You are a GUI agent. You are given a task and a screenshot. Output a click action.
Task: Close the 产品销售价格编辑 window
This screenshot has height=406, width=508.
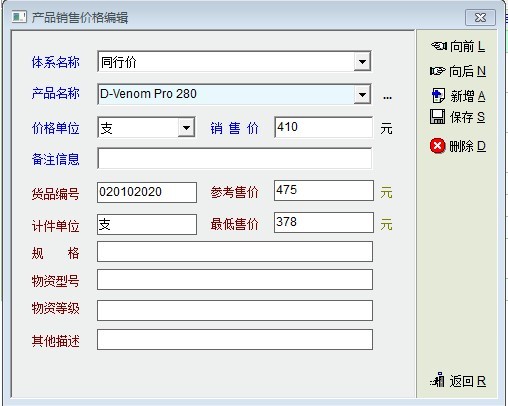point(480,17)
